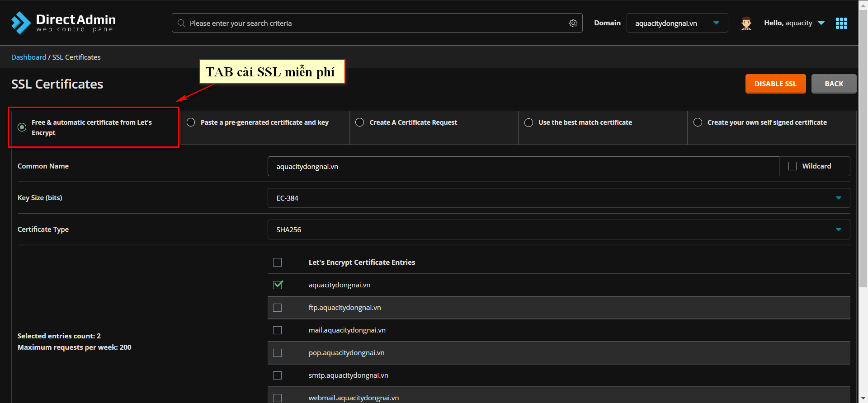Open Key Size EC-384 dropdown
This screenshot has width=868, height=403.
(x=559, y=198)
